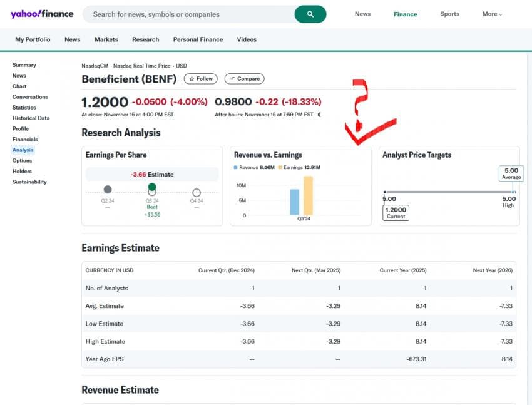
Task: Select the Q3 24 green earnings dot
Action: [x=152, y=187]
